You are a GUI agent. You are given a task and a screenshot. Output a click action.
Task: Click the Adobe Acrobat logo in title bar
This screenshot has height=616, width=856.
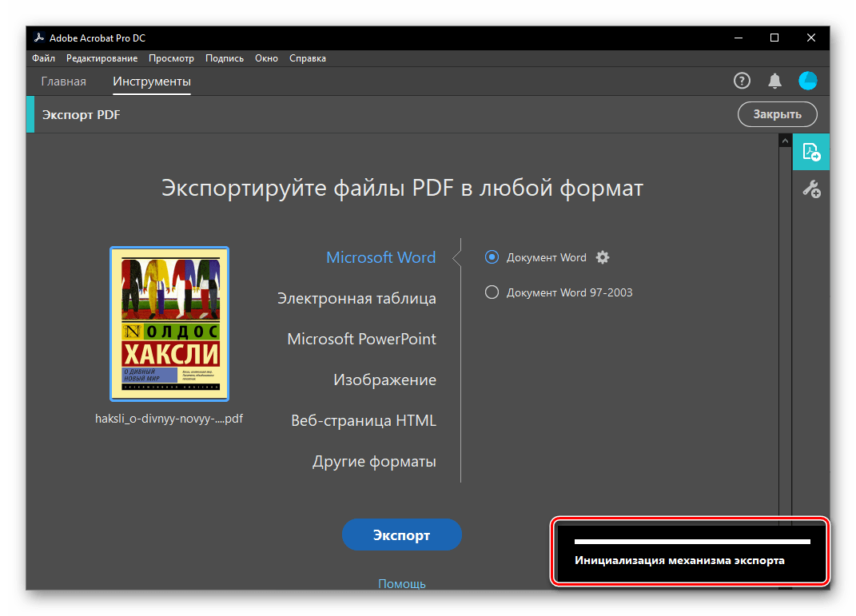pos(38,38)
